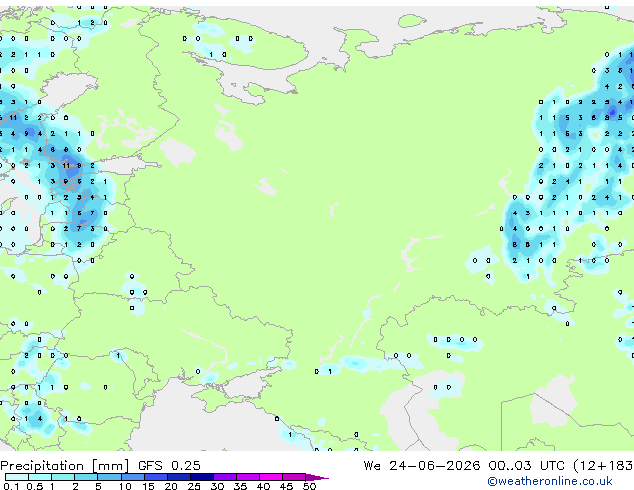634x490 pixels.
Task: Click the 0.1–0.5 mm lightest cyan legend swatch
Action: [17, 477]
